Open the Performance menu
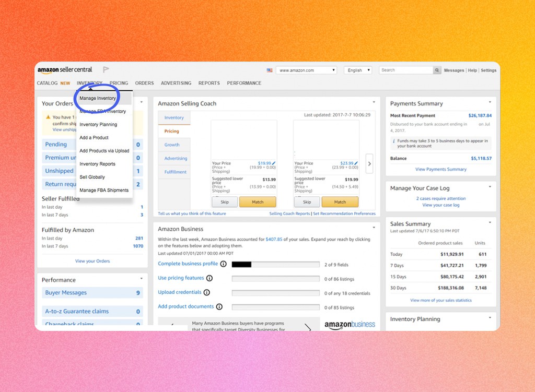Image resolution: width=535 pixels, height=392 pixels. click(244, 83)
